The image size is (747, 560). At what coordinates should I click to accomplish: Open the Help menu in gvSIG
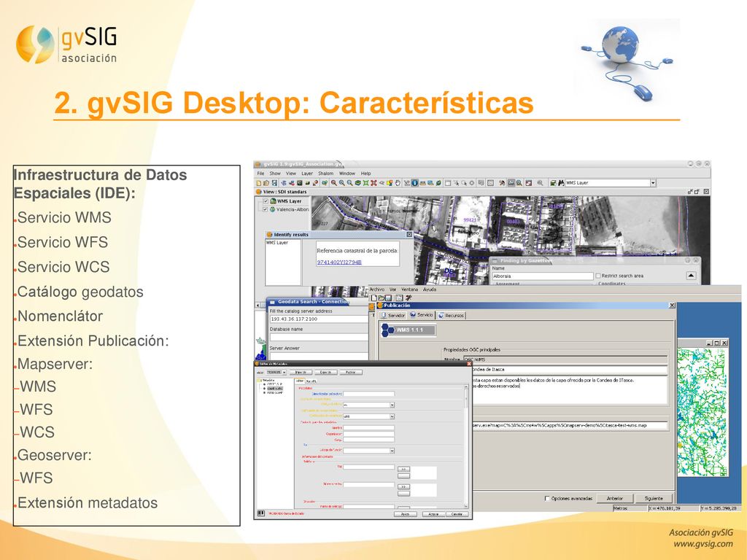pyautogui.click(x=365, y=174)
